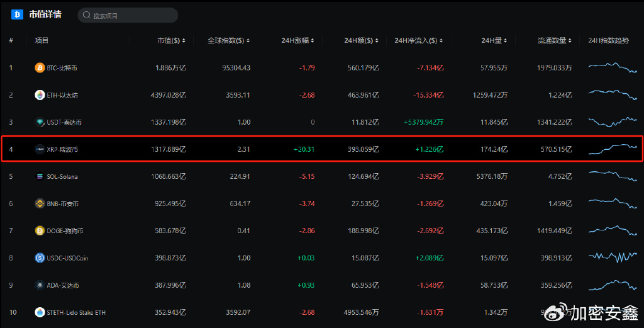Click the ADA coin icon
Viewport: 644px width, 328px height.
point(40,285)
